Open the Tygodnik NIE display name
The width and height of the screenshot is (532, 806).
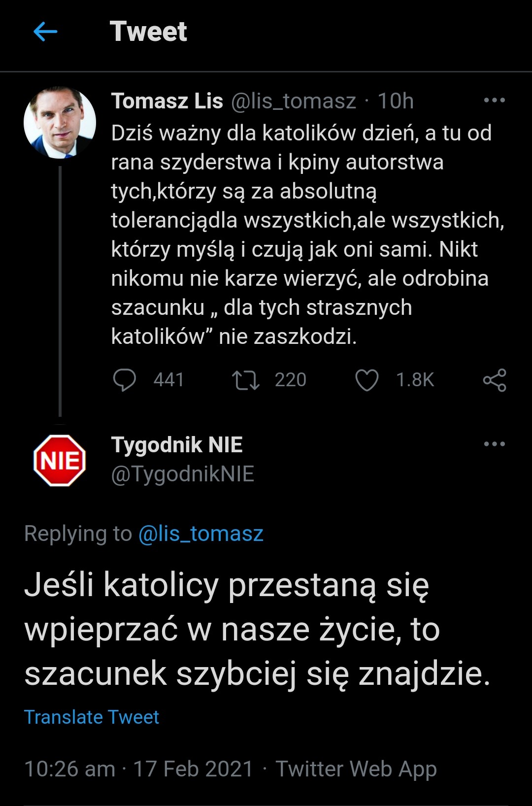[x=177, y=444]
